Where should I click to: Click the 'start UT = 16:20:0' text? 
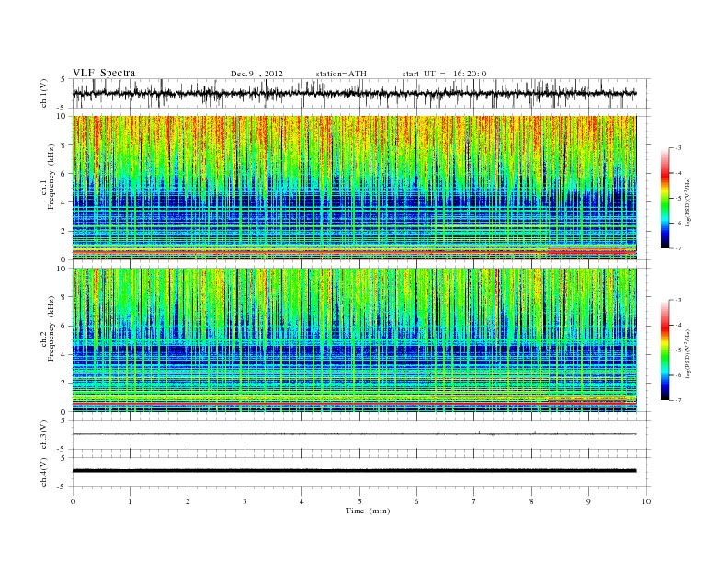[444, 74]
